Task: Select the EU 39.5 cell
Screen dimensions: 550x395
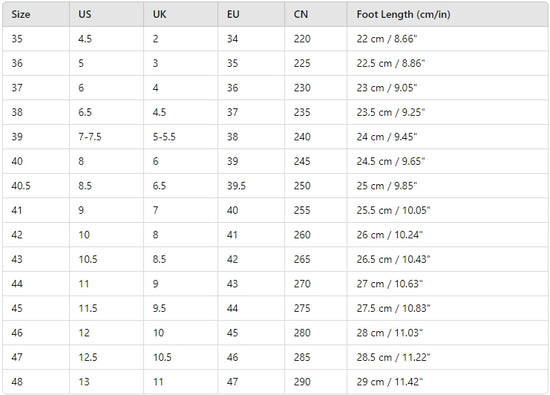Action: [x=251, y=186]
